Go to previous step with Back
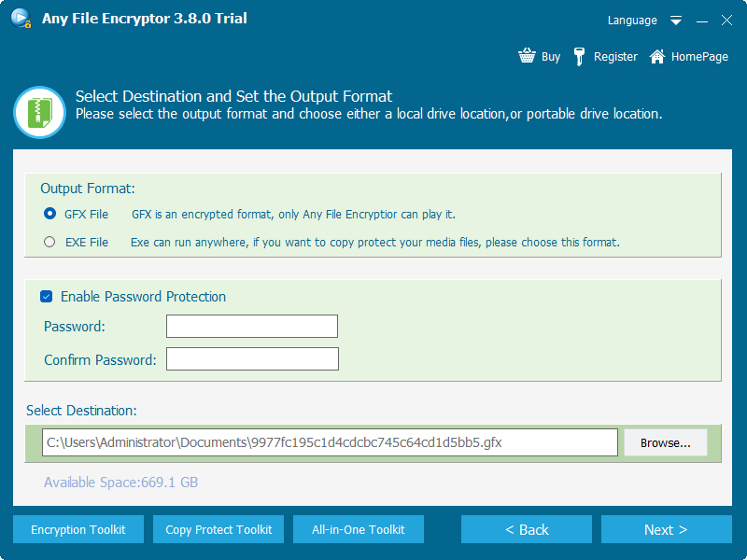Viewport: 747px width, 560px height. tap(527, 529)
